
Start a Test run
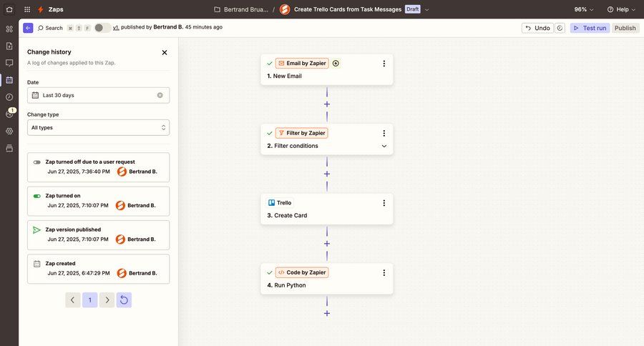[x=590, y=28]
